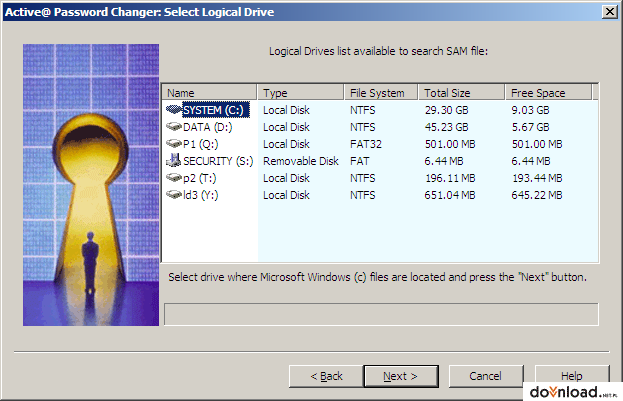Click the empty status field below the instruction

click(381, 314)
